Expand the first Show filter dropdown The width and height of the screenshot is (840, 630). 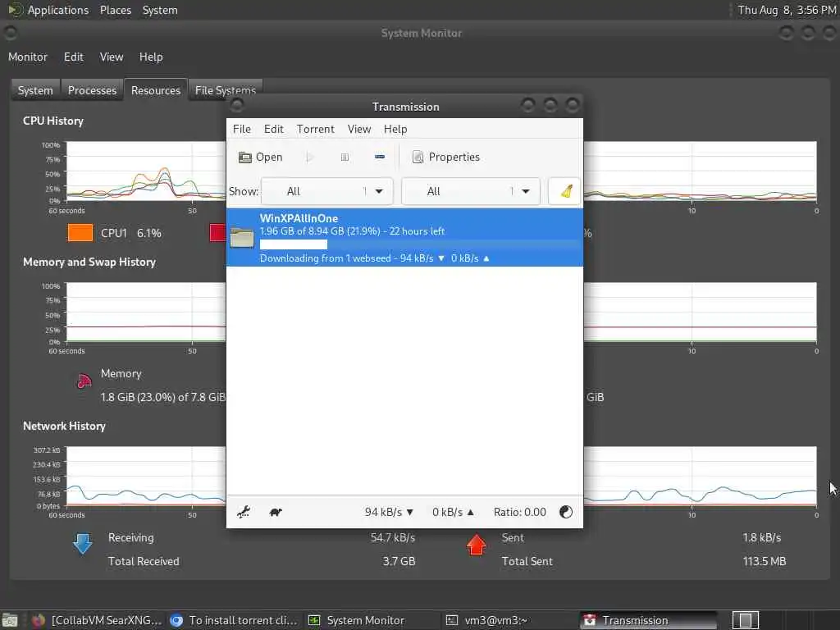326,191
